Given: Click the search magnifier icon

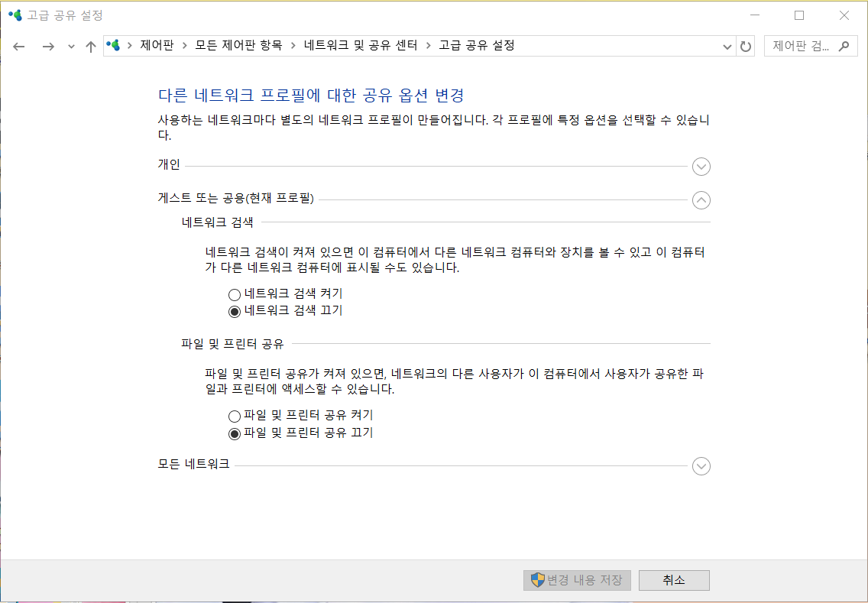Looking at the screenshot, I should point(845,45).
